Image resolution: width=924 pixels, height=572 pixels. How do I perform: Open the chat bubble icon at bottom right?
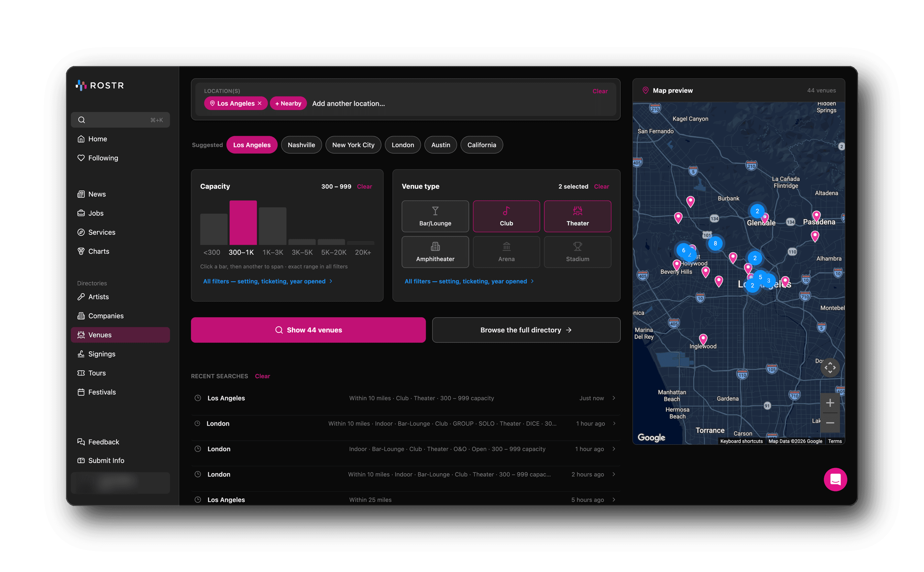(835, 479)
